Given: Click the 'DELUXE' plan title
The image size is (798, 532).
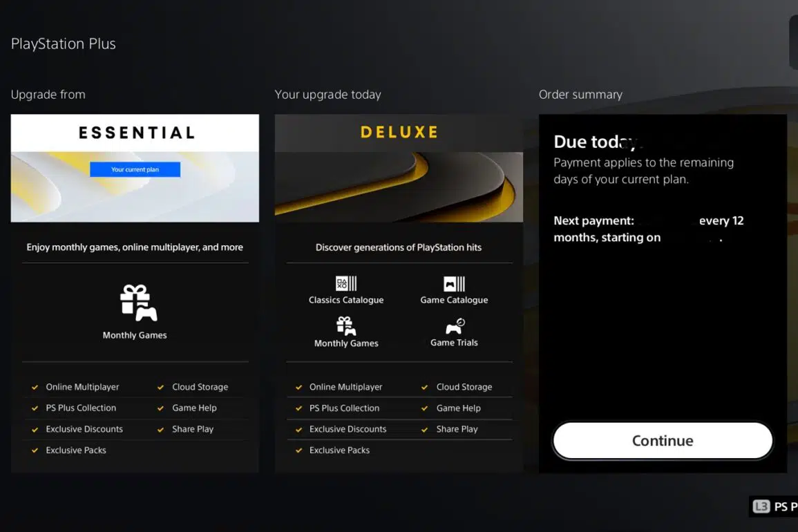Looking at the screenshot, I should (x=399, y=133).
